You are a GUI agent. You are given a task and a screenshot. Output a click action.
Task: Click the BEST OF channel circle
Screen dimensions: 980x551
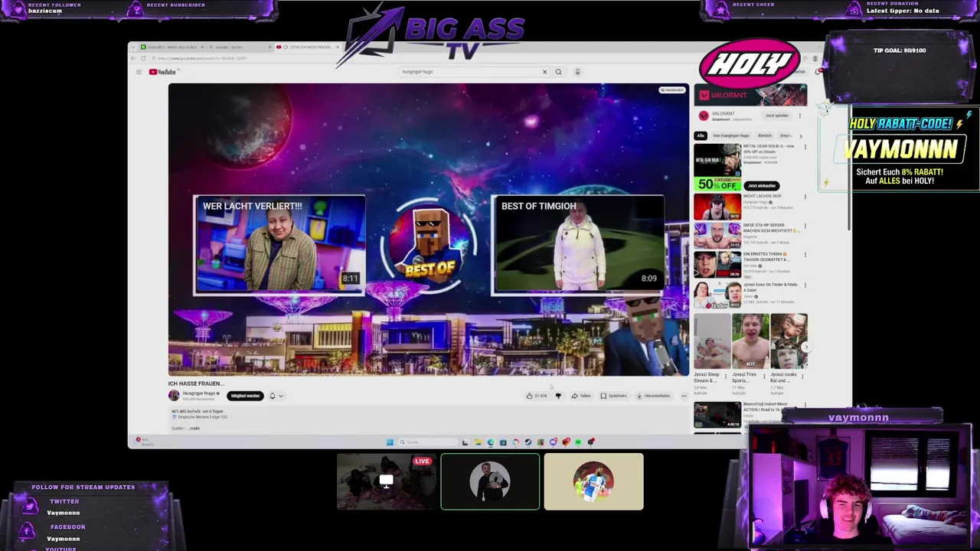click(x=429, y=245)
